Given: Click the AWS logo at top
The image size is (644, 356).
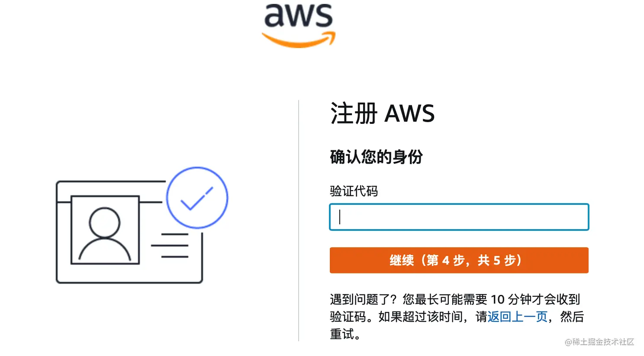Looking at the screenshot, I should pyautogui.click(x=299, y=25).
